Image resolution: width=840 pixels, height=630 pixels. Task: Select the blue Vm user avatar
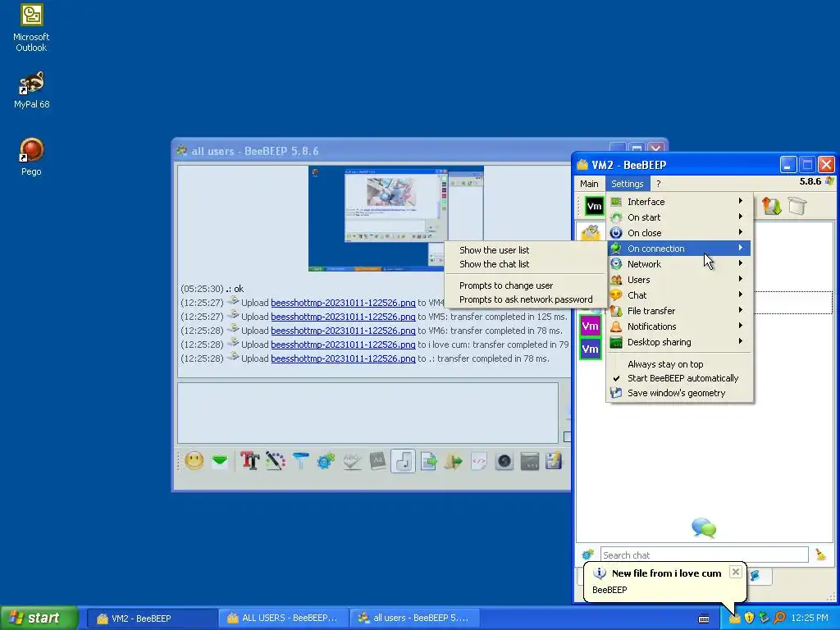click(x=591, y=349)
